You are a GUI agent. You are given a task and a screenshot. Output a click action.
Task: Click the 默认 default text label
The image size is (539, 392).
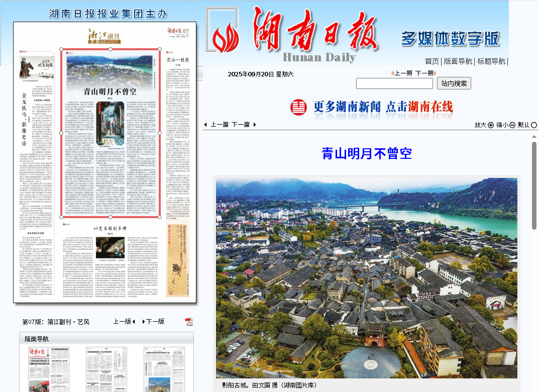pyautogui.click(x=524, y=125)
